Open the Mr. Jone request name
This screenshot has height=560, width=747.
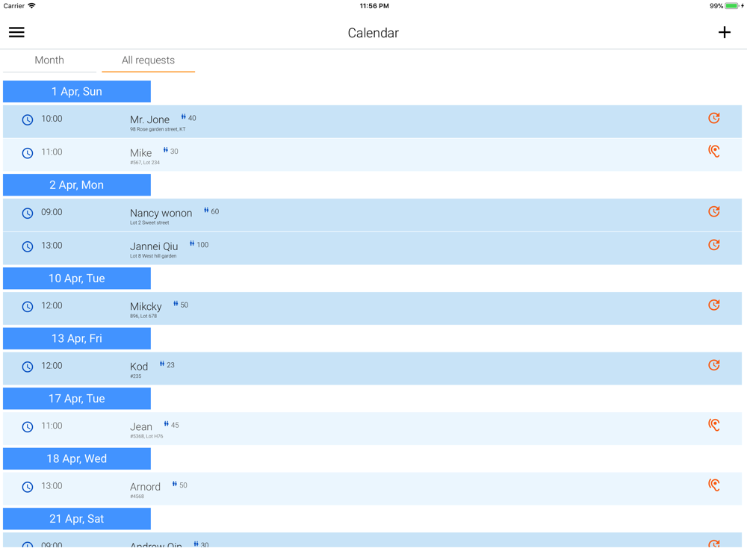149,119
